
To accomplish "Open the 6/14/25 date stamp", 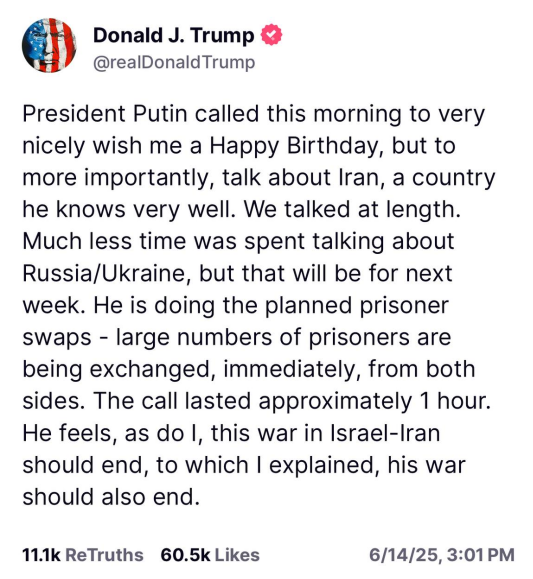I will tap(405, 555).
